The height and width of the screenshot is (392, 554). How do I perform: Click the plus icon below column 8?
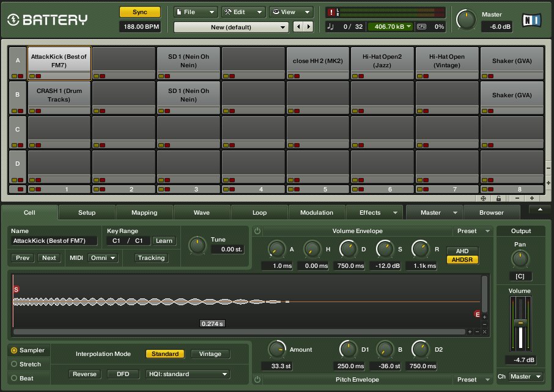point(532,198)
